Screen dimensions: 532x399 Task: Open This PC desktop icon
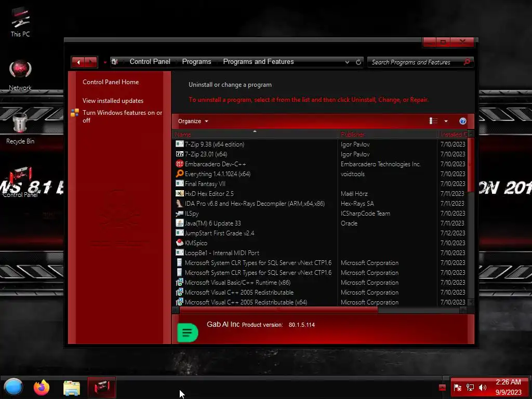20,22
